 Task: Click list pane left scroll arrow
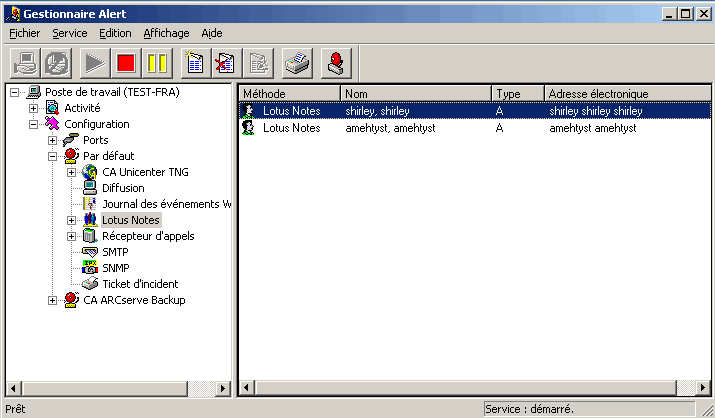pos(247,388)
